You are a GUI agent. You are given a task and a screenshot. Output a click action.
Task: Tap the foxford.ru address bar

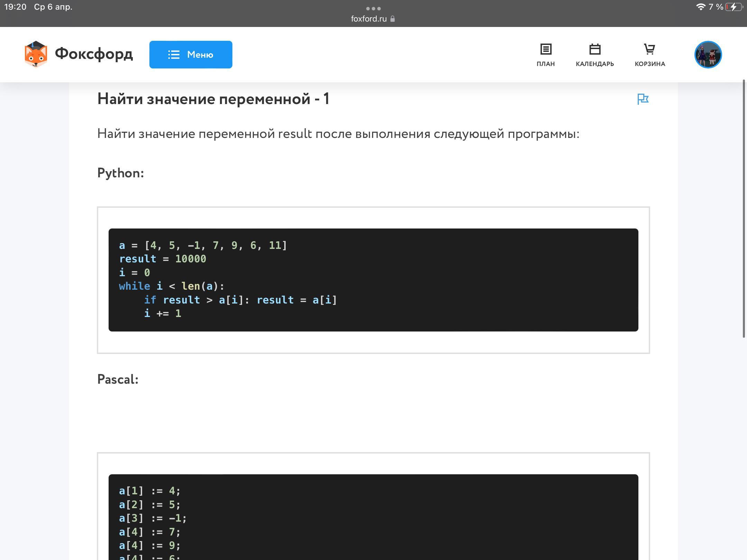pos(369,19)
